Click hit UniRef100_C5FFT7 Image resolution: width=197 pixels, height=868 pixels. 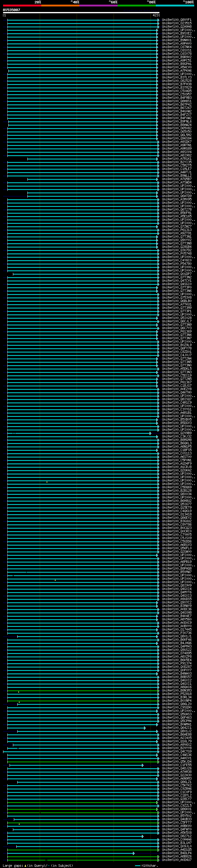pos(176,822)
